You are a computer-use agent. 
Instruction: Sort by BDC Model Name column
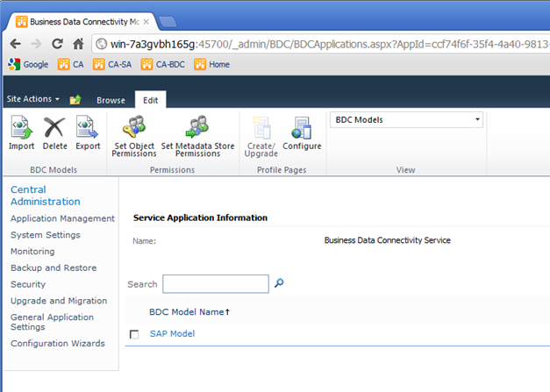pyautogui.click(x=189, y=311)
